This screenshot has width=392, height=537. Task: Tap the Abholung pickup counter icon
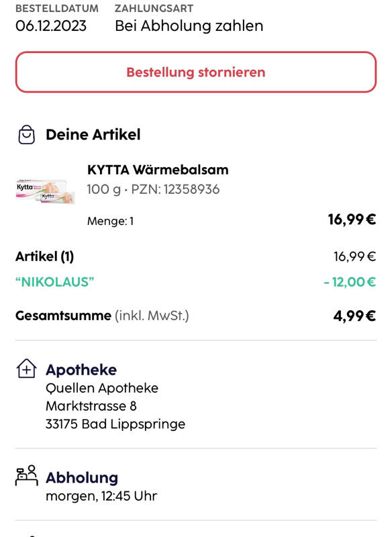click(x=26, y=475)
